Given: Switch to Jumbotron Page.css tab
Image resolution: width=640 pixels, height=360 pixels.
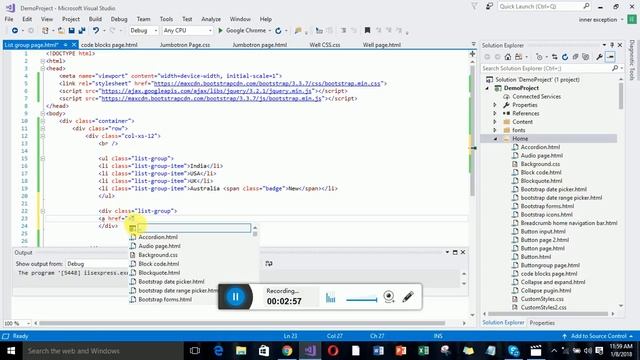Looking at the screenshot, I should coord(185,45).
